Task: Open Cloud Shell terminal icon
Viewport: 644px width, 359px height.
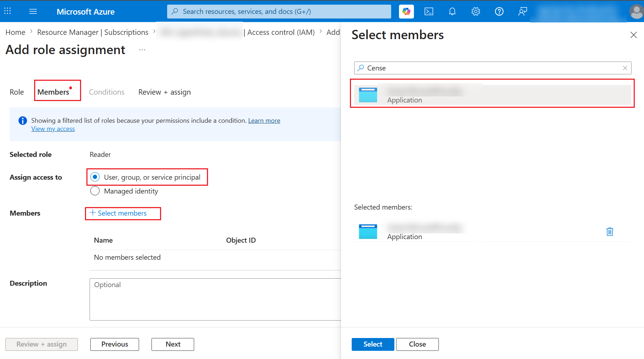Action: click(x=429, y=11)
